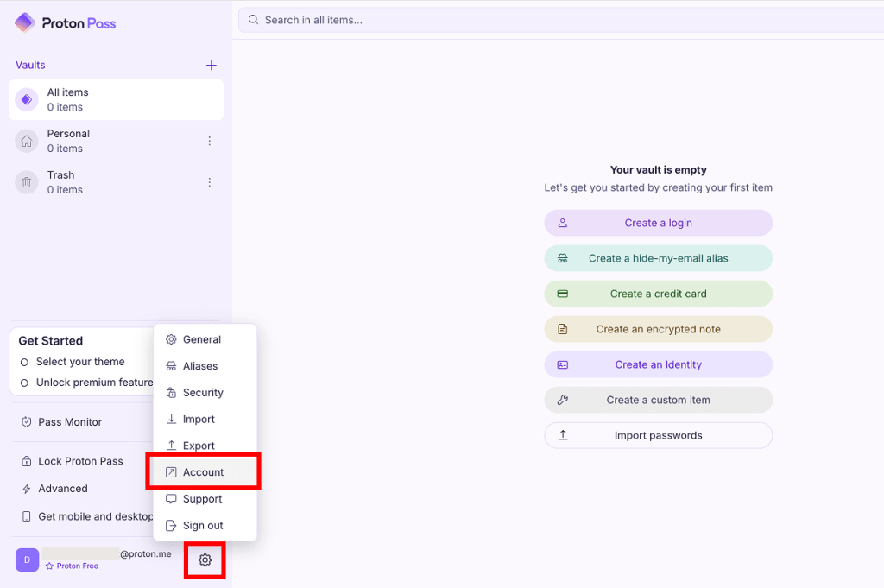Click the Advanced lightning bolt icon
The image size is (884, 588).
click(26, 488)
